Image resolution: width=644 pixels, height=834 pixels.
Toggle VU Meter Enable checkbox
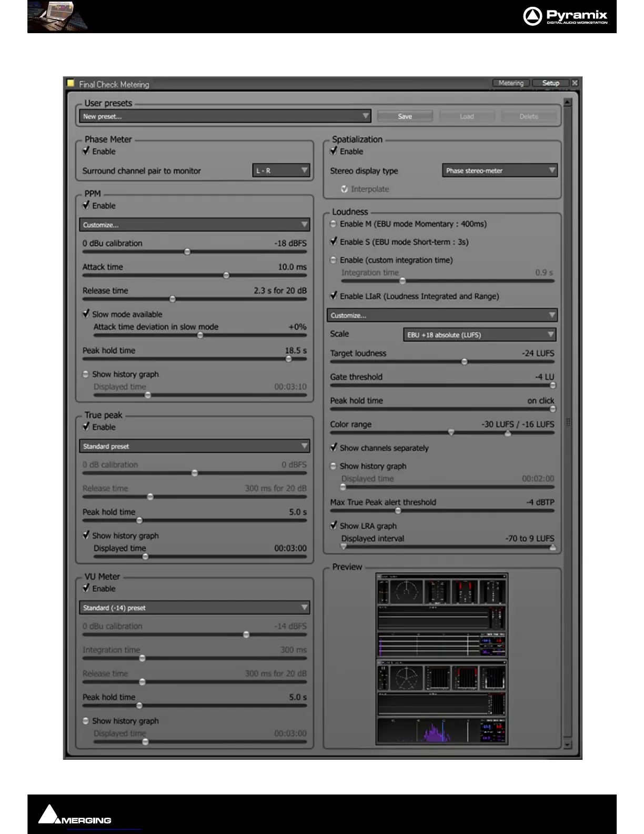pos(86,589)
